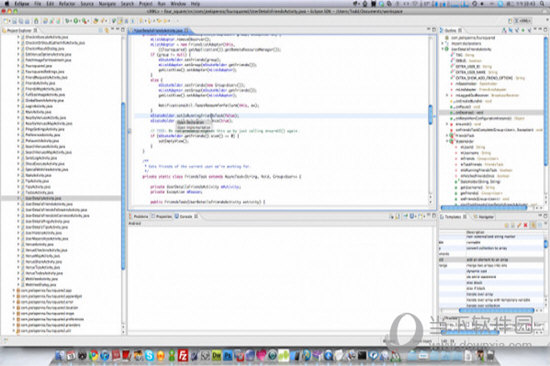Open the Run button dropdown arrow

coord(80,21)
